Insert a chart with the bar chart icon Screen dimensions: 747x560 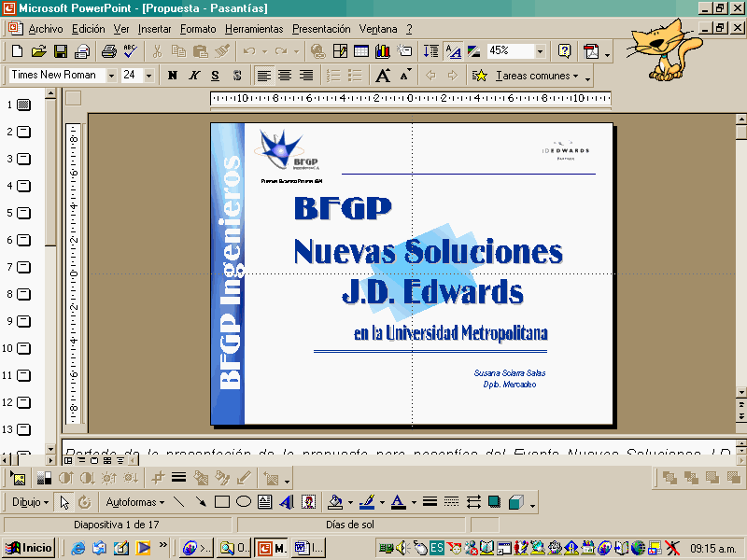(x=383, y=51)
